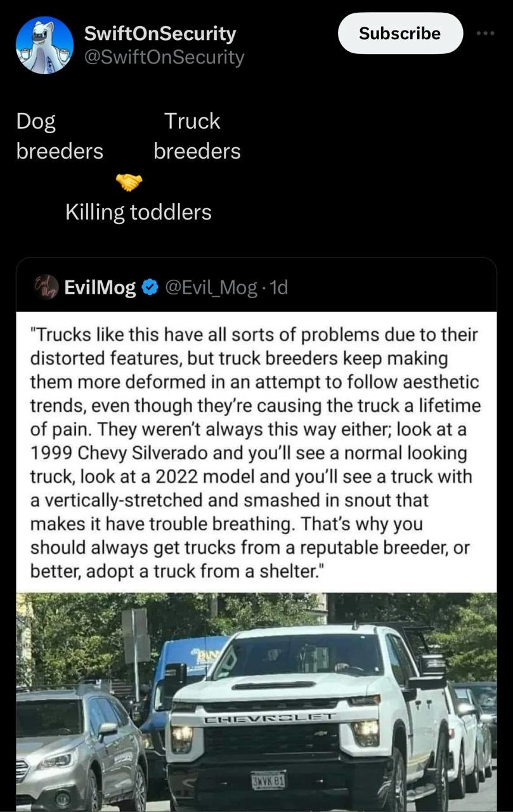This screenshot has width=513, height=812.
Task: Tap the handshake emoji in the tweet
Action: click(129, 182)
